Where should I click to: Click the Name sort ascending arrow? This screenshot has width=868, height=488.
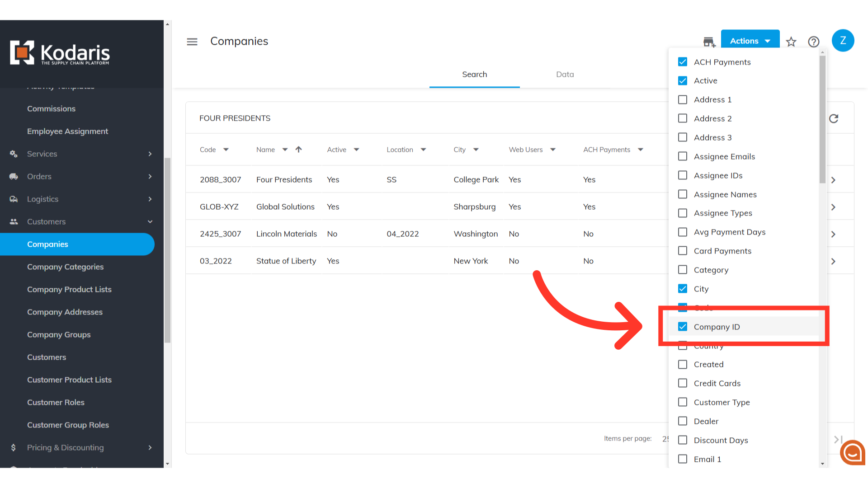pyautogui.click(x=298, y=150)
